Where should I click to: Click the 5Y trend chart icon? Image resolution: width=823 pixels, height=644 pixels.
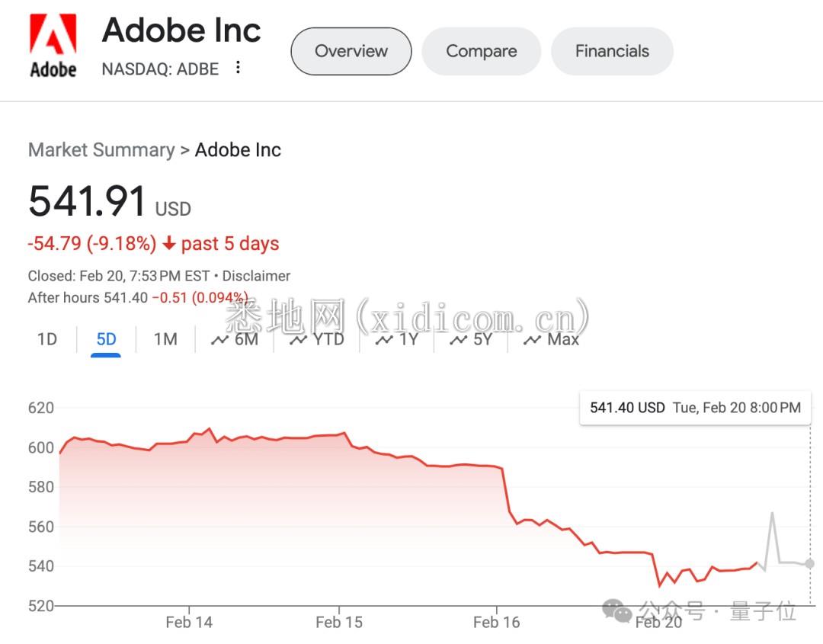click(x=459, y=340)
